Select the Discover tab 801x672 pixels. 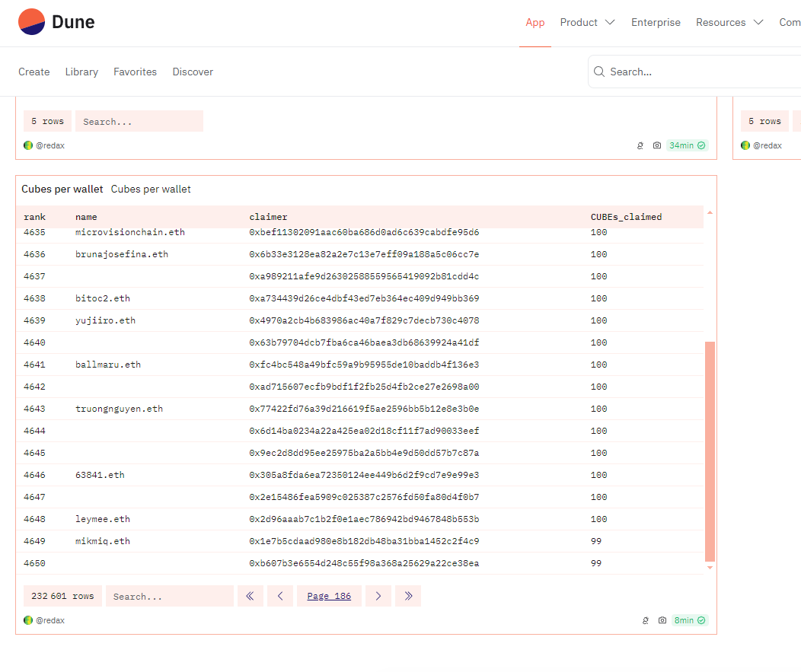click(x=193, y=72)
